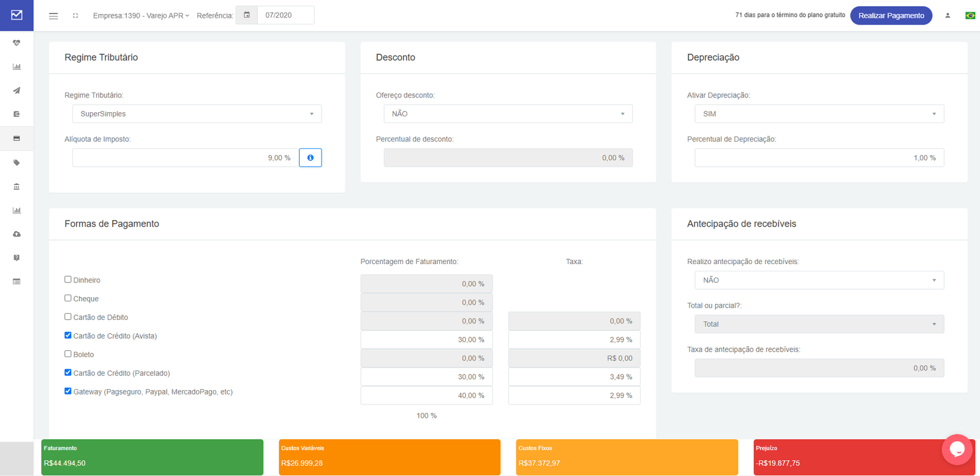The width and height of the screenshot is (980, 476).
Task: Click the price tag sidebar icon
Action: (x=17, y=163)
